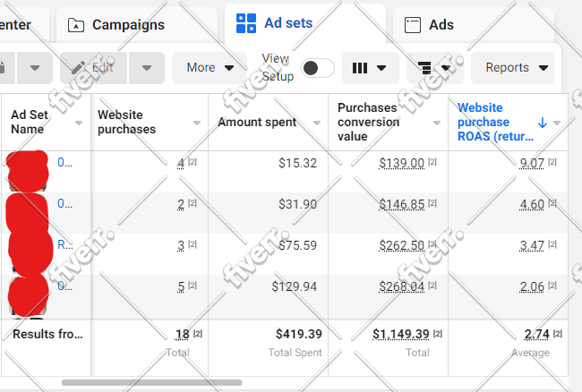The height and width of the screenshot is (392, 582).
Task: Open dropdown arrow next to Edit button
Action: click(x=147, y=68)
